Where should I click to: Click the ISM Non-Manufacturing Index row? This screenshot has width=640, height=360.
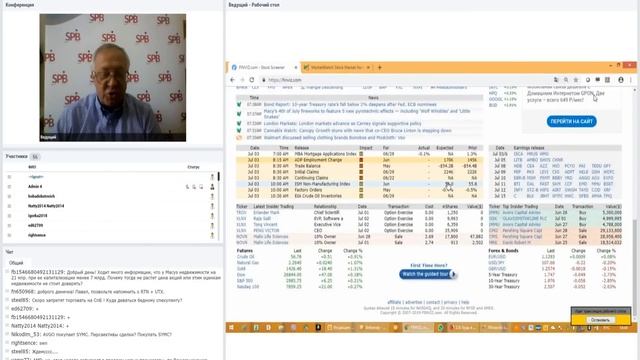(x=359, y=184)
